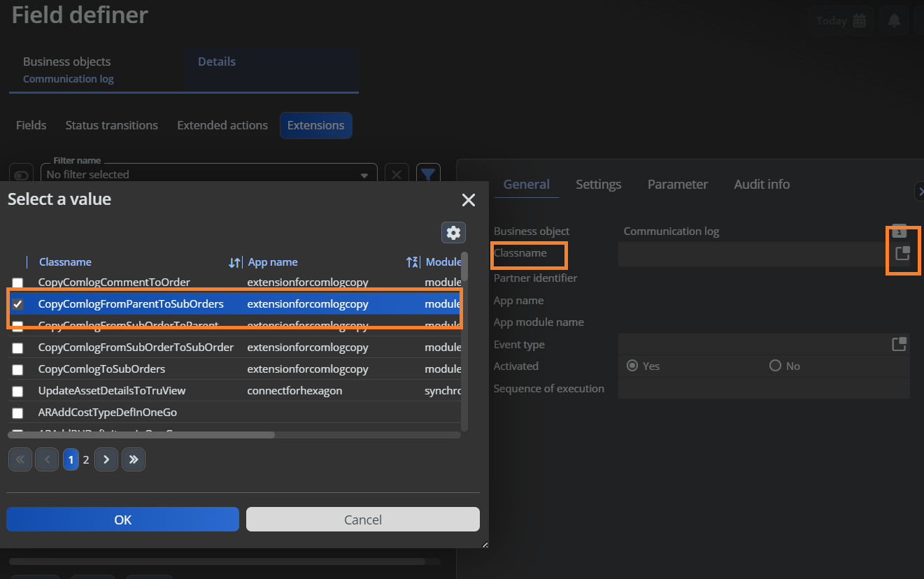The width and height of the screenshot is (924, 579).
Task: Click the CopyComlogFromParentToSubOrders class name
Action: (x=131, y=304)
